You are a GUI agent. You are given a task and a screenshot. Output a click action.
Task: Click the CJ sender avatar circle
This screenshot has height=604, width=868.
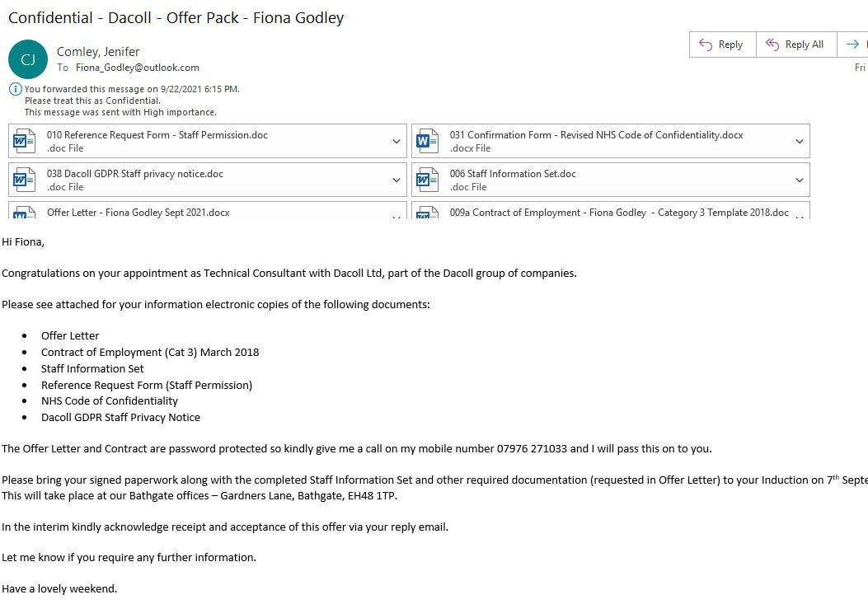tap(28, 59)
